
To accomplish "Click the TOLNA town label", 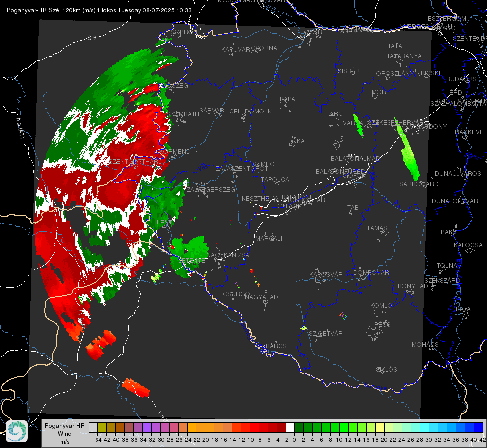I will point(447,266).
